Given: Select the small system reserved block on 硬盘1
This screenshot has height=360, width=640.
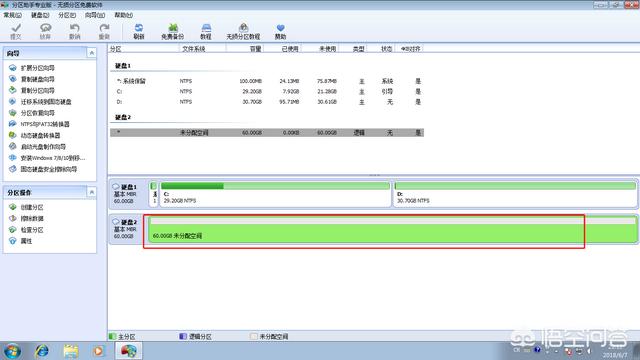Looking at the screenshot, I should [x=154, y=193].
